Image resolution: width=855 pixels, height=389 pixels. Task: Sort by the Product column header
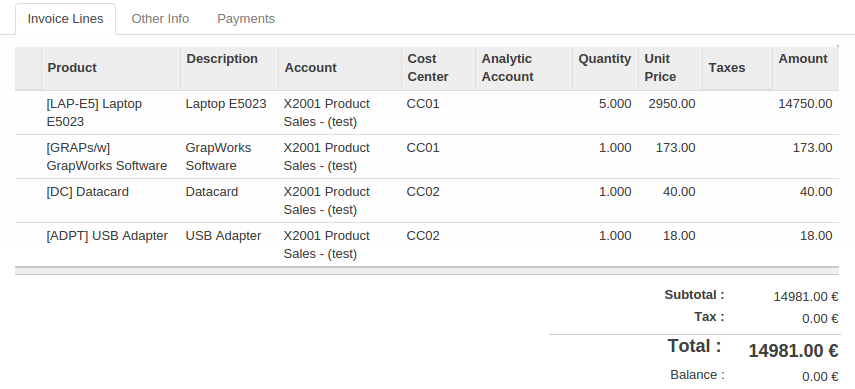111,68
